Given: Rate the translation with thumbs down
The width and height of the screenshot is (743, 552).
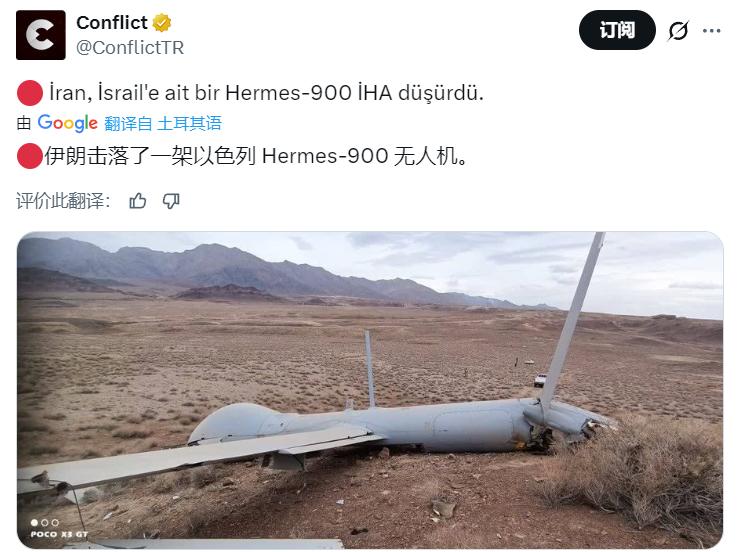Looking at the screenshot, I should 171,201.
